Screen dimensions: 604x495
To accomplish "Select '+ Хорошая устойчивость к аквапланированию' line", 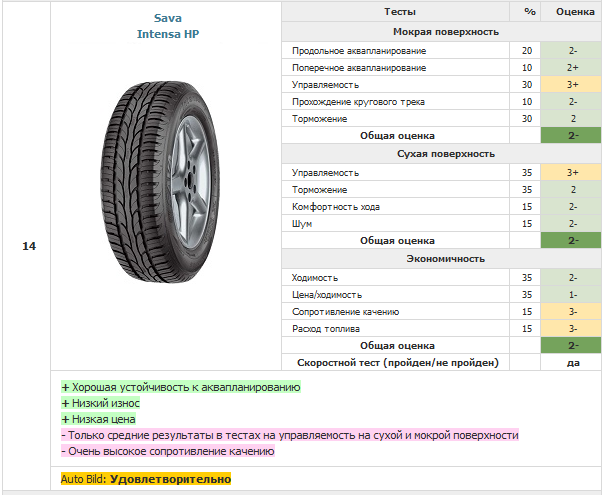I will pos(181,387).
